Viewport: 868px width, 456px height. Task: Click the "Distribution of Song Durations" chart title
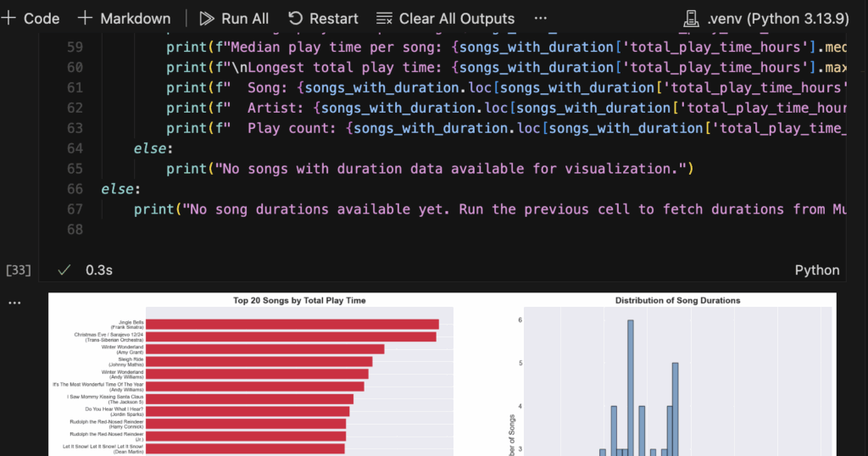coord(677,301)
